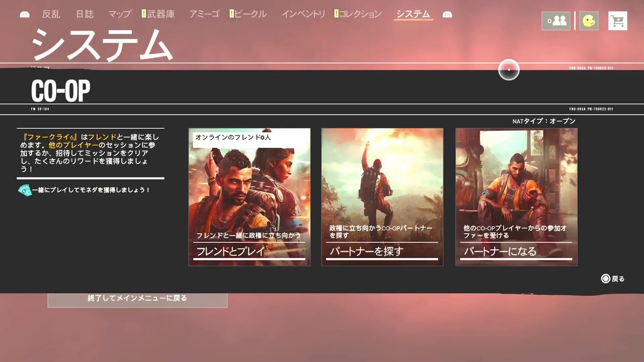Click 終了してメインメニューに戻る button
The image size is (644, 362).
(137, 299)
